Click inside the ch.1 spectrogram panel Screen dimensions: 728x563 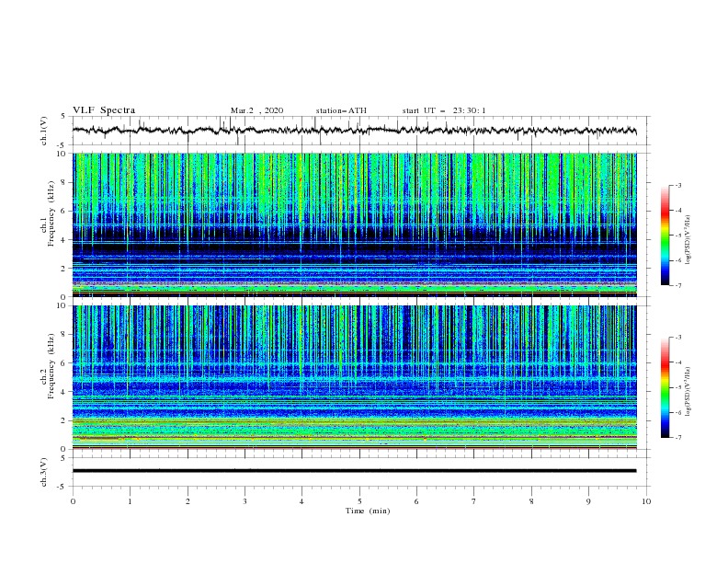pos(355,224)
